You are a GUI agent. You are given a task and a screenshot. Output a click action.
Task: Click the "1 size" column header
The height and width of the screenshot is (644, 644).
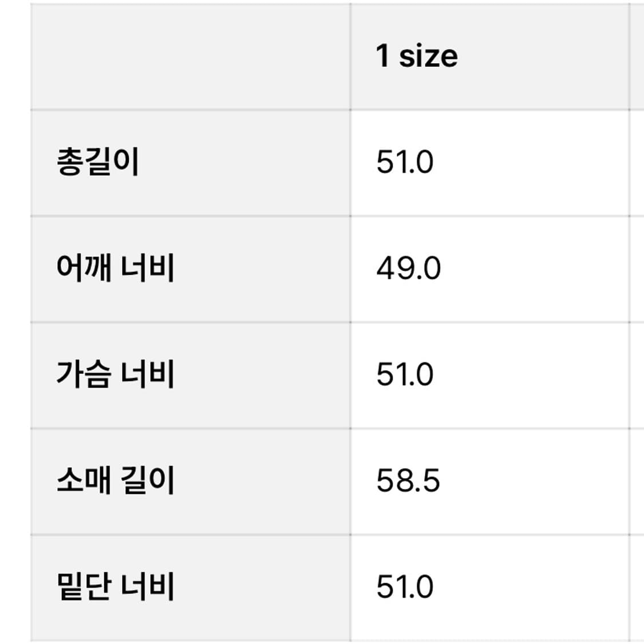pos(417,56)
